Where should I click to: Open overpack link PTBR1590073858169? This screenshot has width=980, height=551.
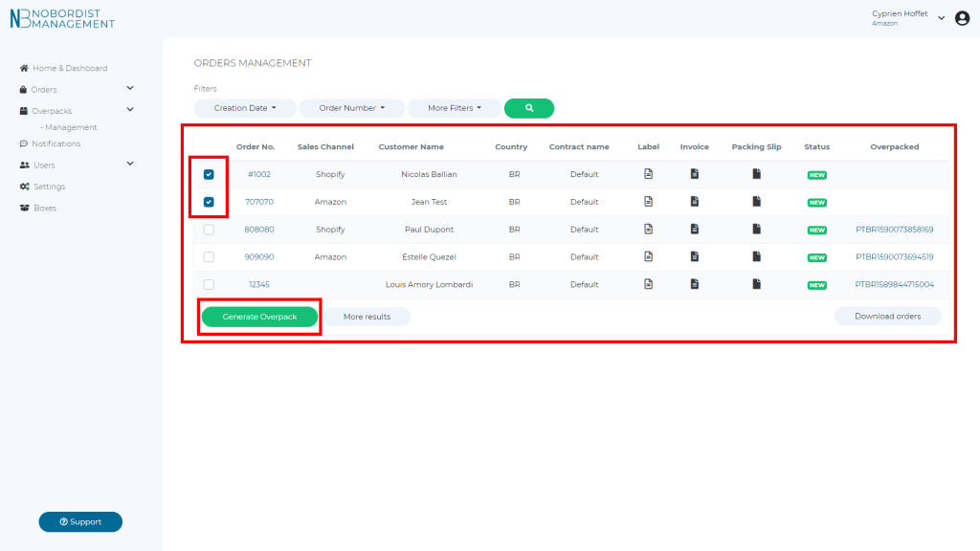pyautogui.click(x=894, y=230)
